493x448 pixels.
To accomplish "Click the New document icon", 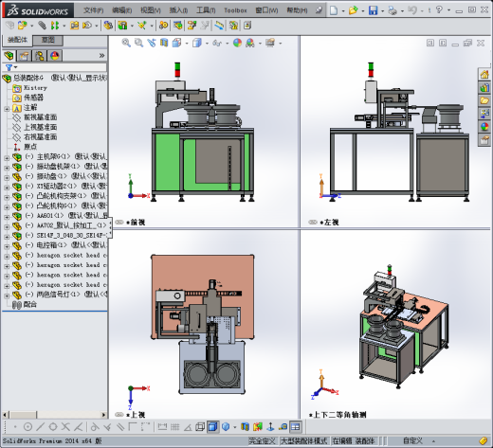I will click(x=334, y=10).
